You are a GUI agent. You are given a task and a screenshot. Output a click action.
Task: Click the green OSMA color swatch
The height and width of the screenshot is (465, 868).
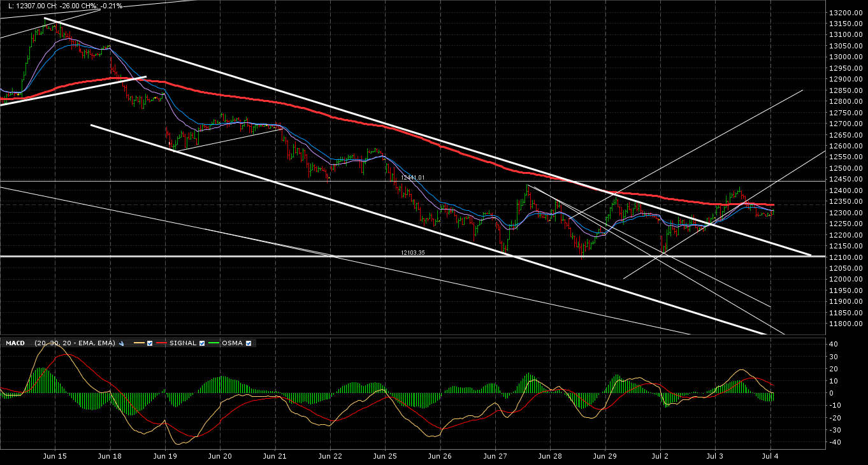pos(214,343)
